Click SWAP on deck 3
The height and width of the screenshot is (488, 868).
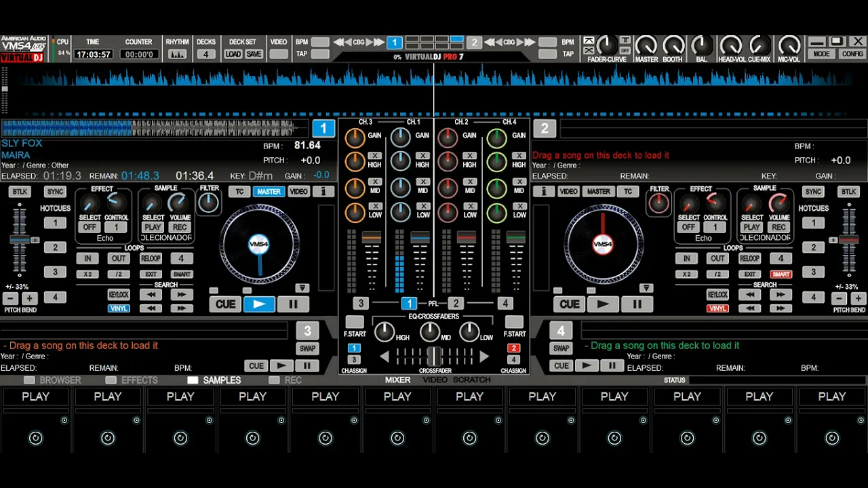308,348
